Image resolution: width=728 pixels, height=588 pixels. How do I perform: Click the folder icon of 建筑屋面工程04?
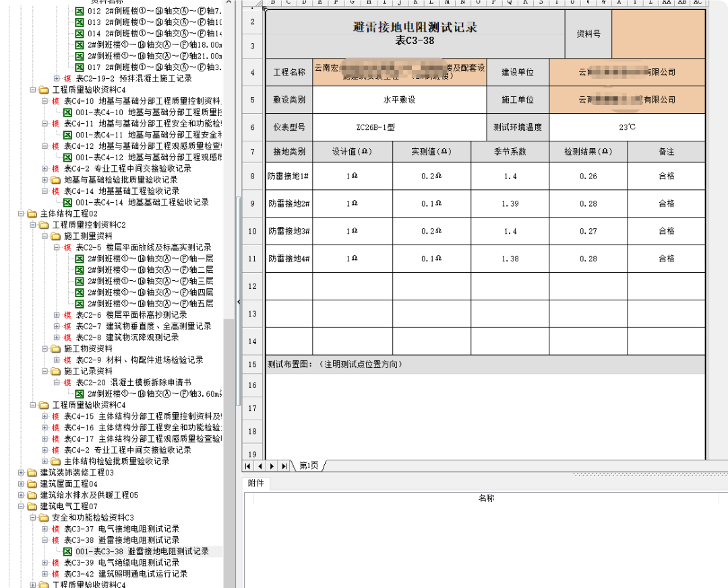click(x=32, y=484)
